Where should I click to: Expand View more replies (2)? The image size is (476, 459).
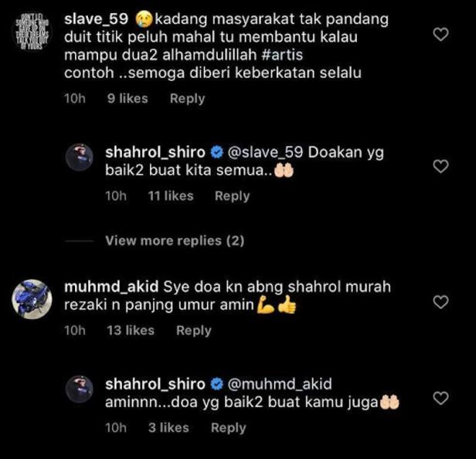coord(175,241)
